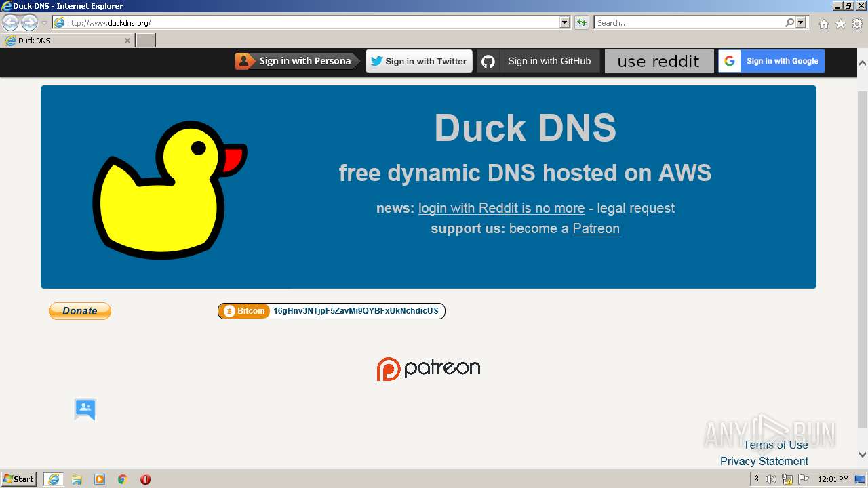The height and width of the screenshot is (488, 868).
Task: Open 'login with Reddit is no more' link
Action: pyautogui.click(x=501, y=208)
